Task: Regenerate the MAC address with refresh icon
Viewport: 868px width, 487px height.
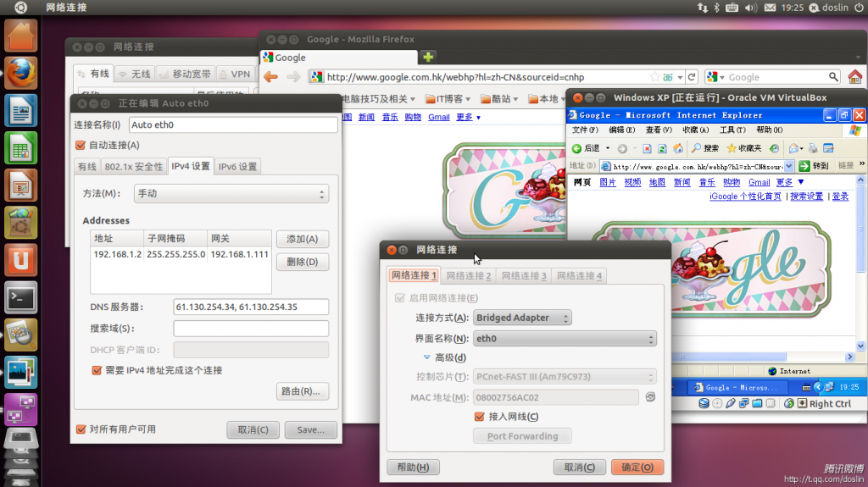Action: 650,396
